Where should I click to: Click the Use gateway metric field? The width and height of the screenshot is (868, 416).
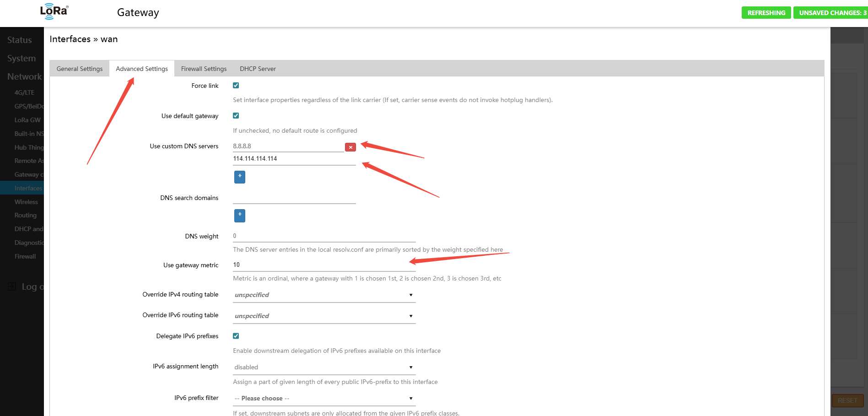(x=324, y=265)
